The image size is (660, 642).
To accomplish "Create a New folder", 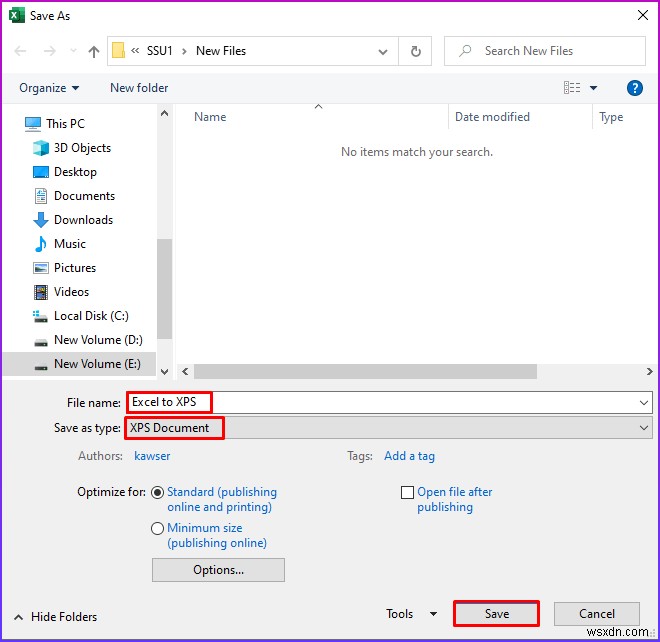I will pyautogui.click(x=139, y=88).
